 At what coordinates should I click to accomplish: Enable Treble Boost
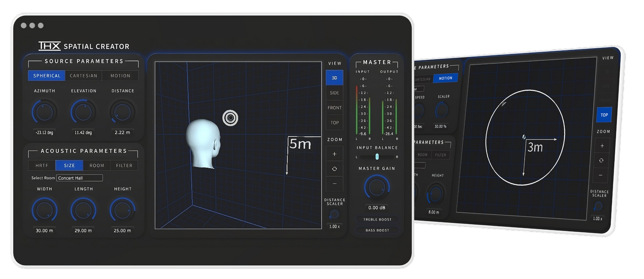tap(377, 219)
